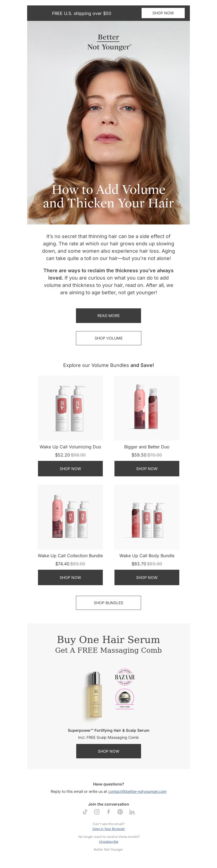Click the Shop Bundles button
The height and width of the screenshot is (868, 217).
[108, 603]
